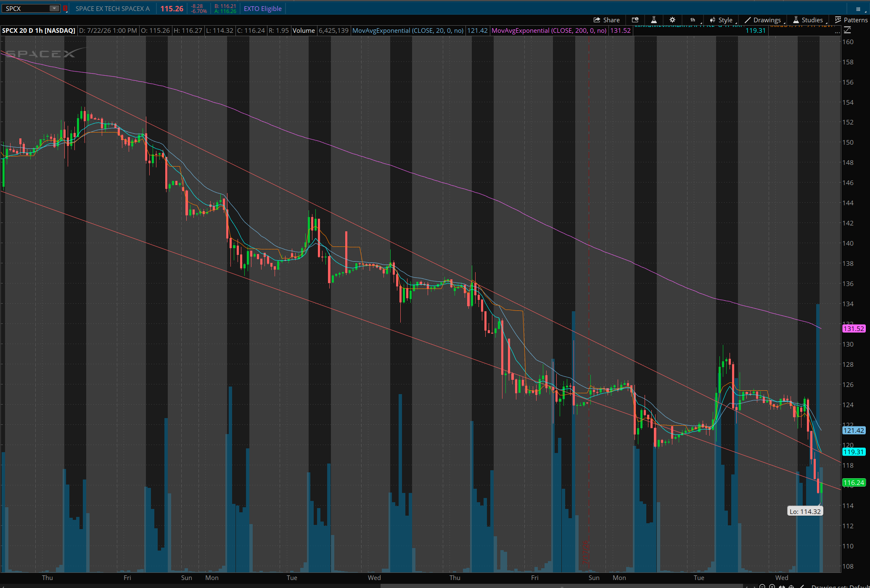Click the Share button
Viewport: 870px width, 588px height.
coord(606,20)
